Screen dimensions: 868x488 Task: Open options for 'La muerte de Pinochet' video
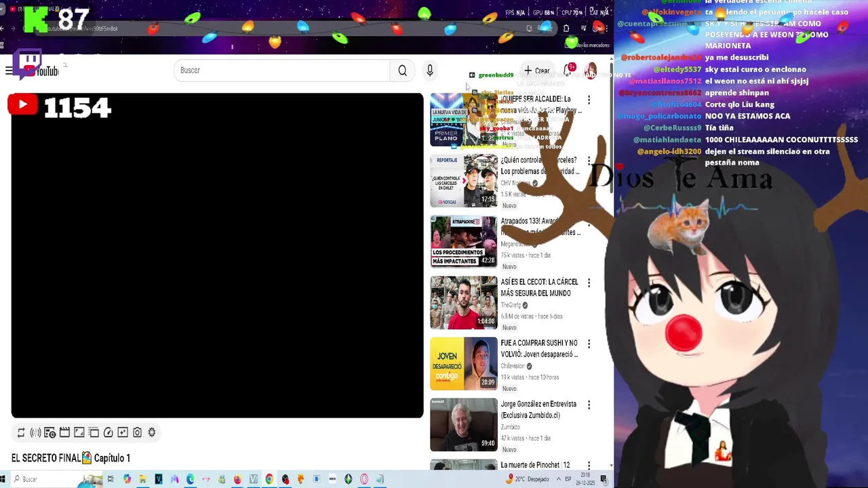[x=589, y=466]
